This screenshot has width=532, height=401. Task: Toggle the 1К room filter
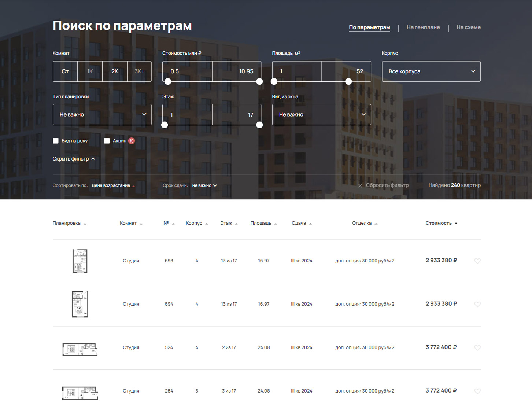[90, 71]
